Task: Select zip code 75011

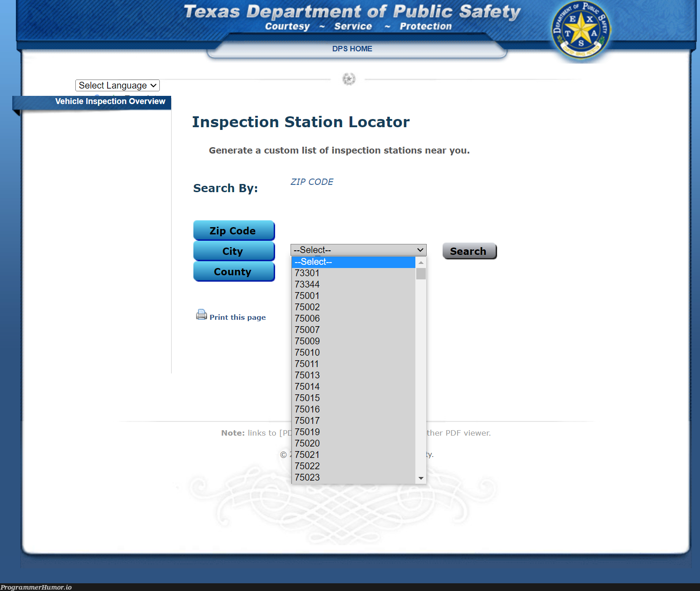Action: (353, 364)
